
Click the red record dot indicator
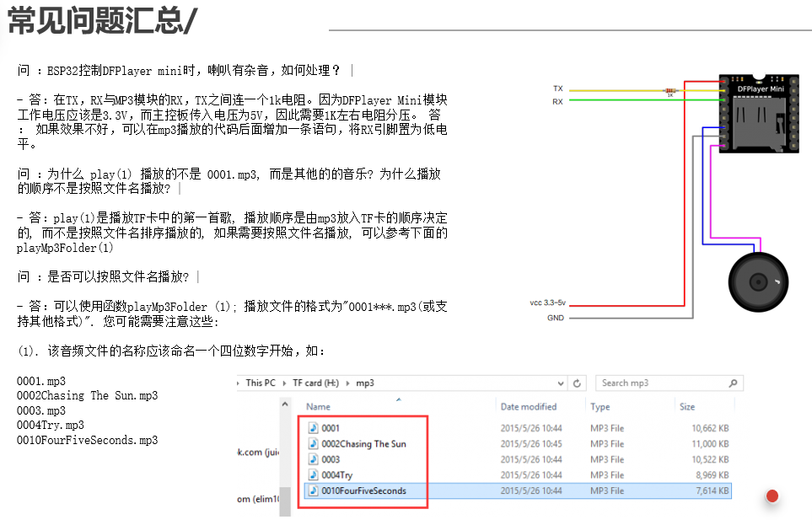click(x=772, y=496)
